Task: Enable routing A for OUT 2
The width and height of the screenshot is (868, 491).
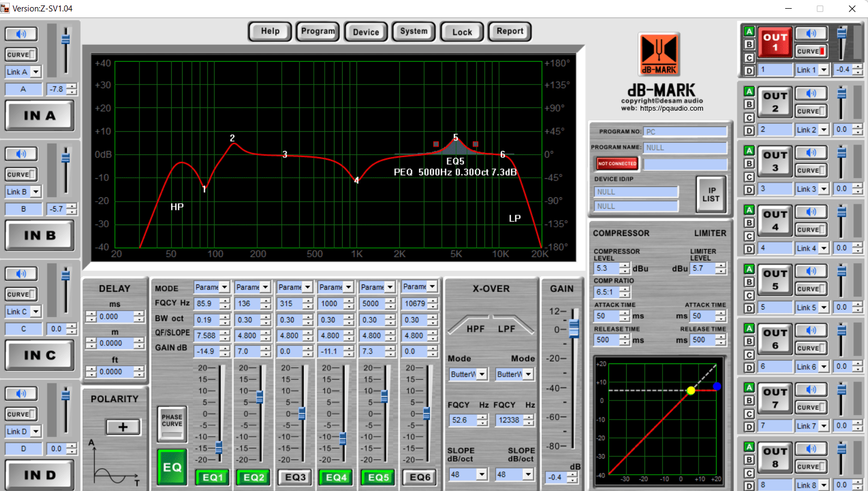Action: [749, 92]
